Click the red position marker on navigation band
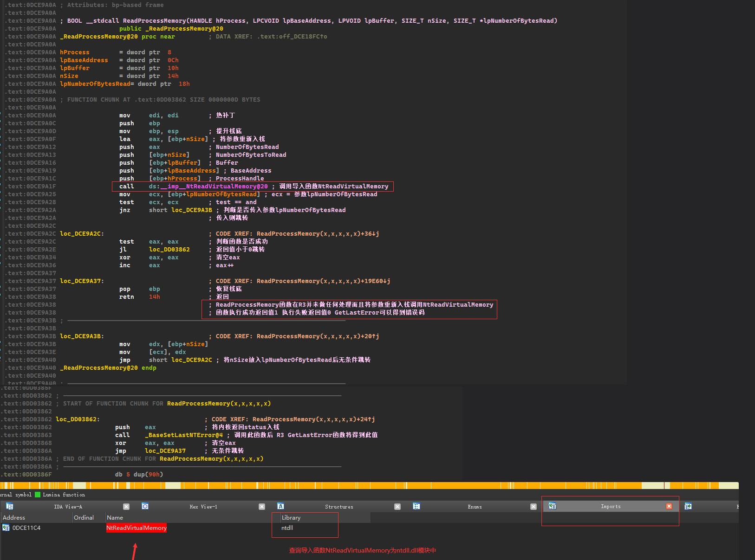 664,485
